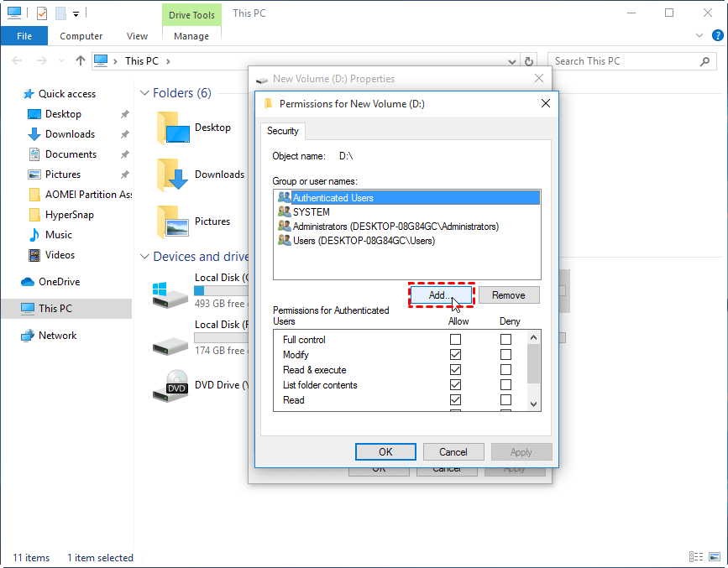
Task: Check Deny for Full control
Action: (x=505, y=340)
